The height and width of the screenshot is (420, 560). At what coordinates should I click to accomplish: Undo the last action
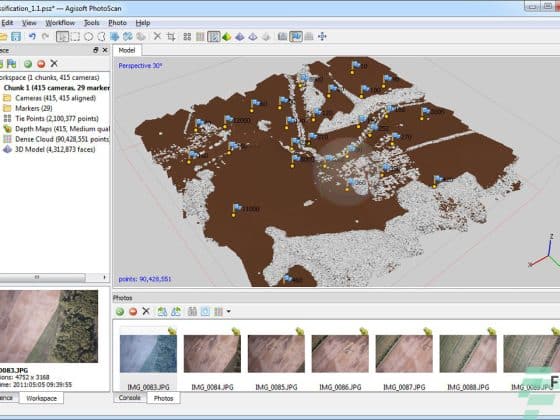(x=32, y=36)
